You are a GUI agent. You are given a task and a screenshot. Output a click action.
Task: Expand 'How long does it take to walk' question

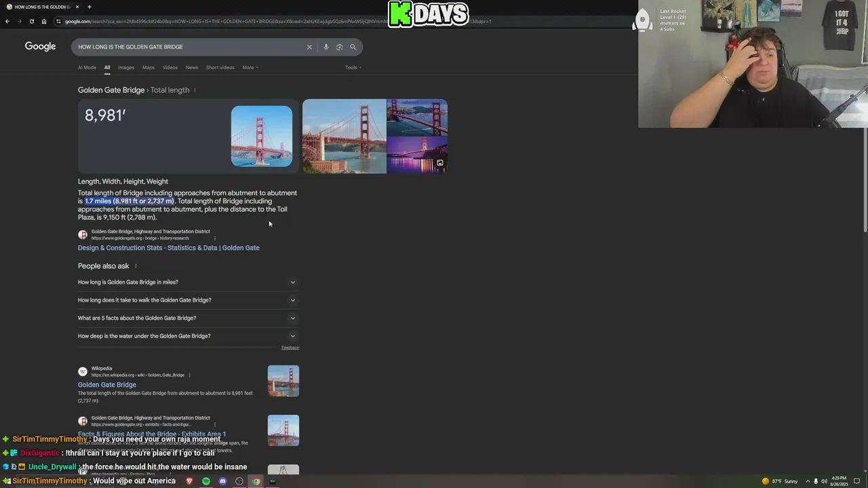(x=188, y=300)
